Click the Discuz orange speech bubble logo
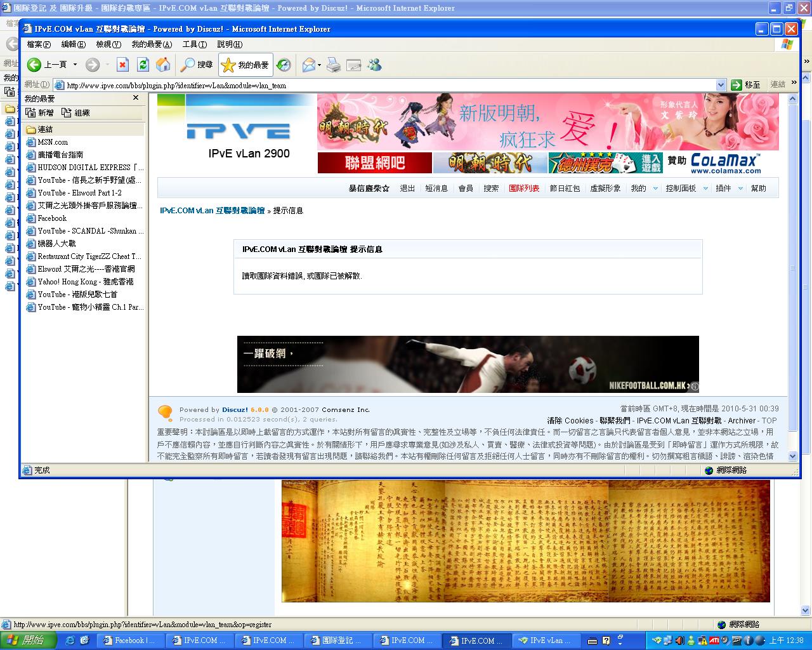This screenshot has width=812, height=650. [x=165, y=413]
